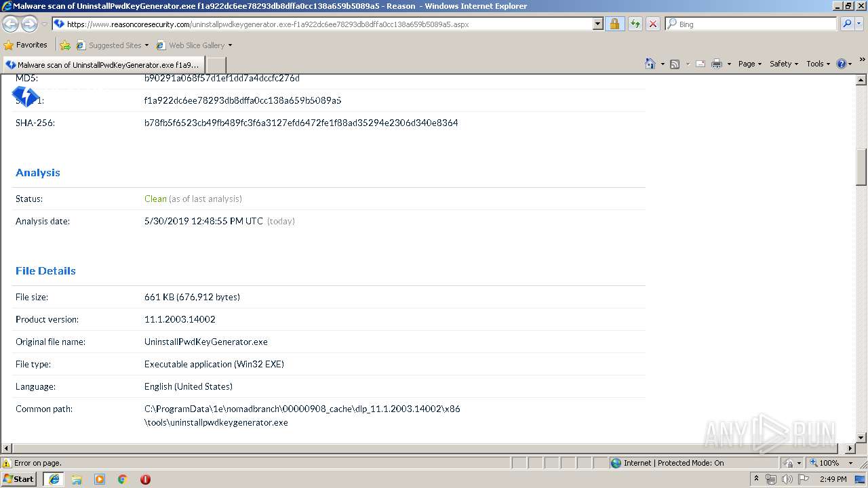Open Google Chrome taskbar icon

[x=123, y=479]
